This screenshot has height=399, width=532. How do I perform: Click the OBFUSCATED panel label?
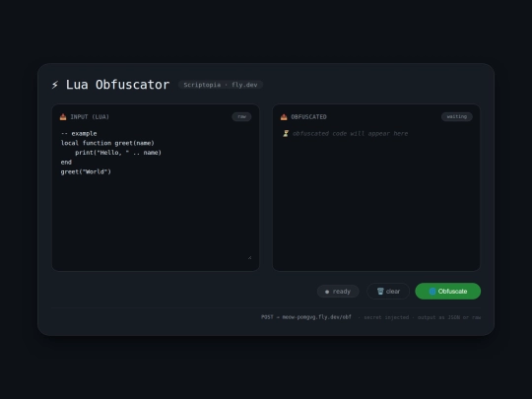click(x=308, y=116)
